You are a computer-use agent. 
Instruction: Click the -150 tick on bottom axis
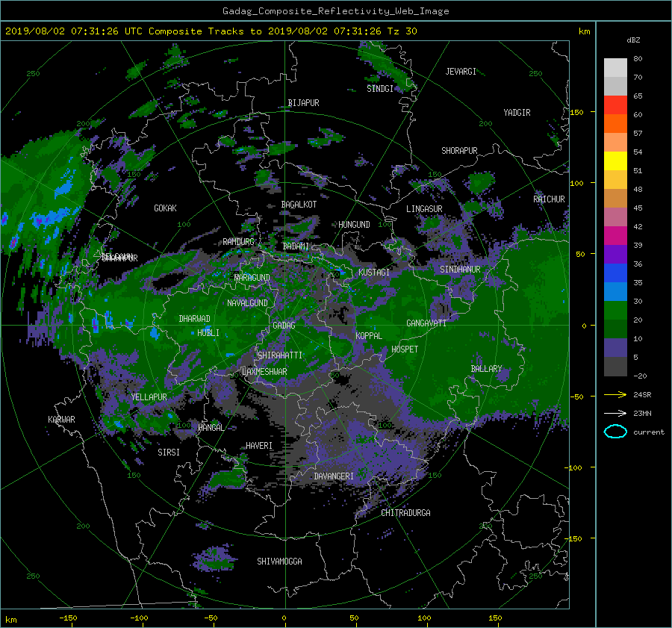[68, 618]
